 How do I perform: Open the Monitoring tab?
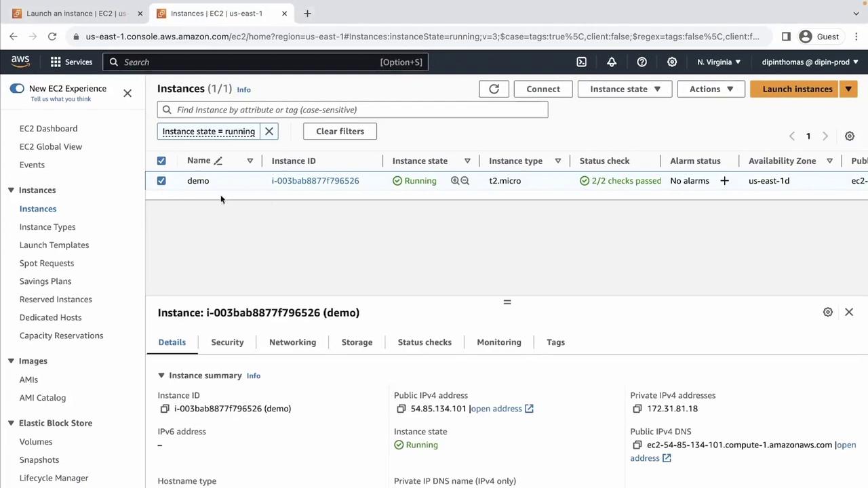(x=499, y=342)
